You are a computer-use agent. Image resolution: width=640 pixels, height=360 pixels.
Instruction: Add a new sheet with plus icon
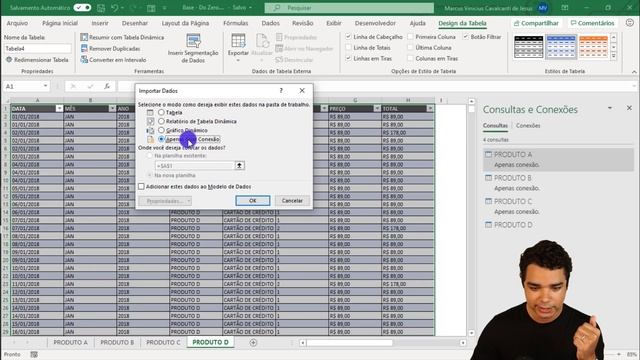(x=253, y=342)
